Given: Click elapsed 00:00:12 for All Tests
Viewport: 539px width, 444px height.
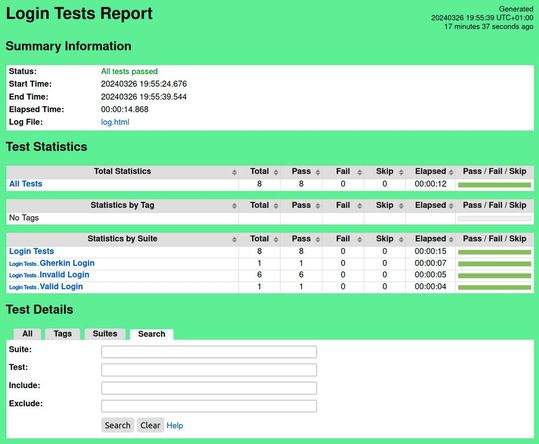Looking at the screenshot, I should click(x=430, y=184).
